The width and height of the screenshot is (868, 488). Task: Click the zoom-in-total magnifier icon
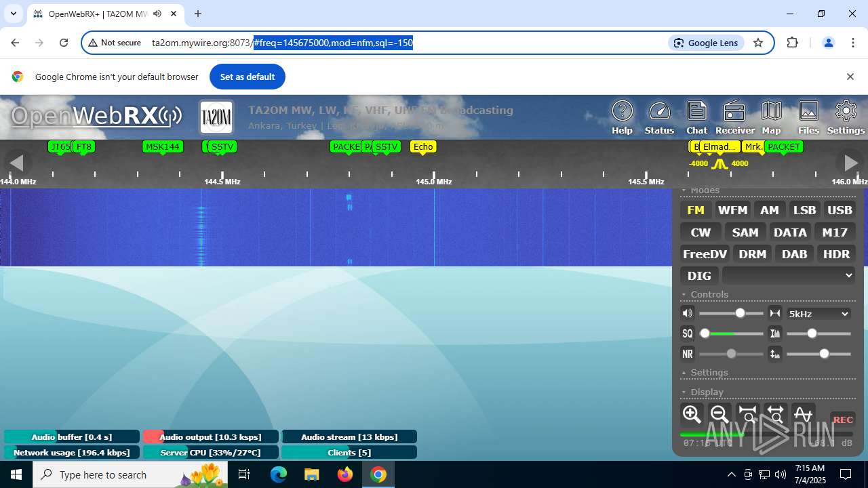coord(747,414)
